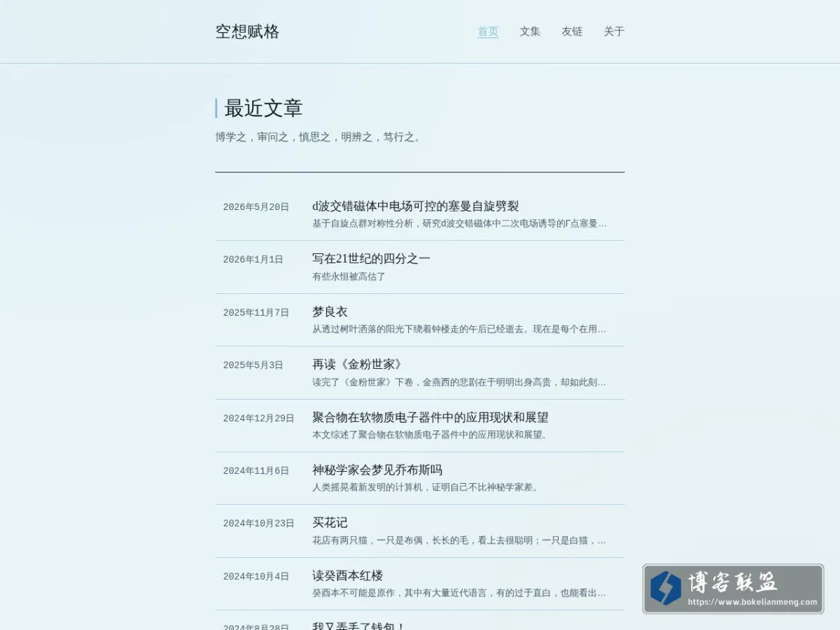Open the 梦良衣 article
Image resolution: width=840 pixels, height=630 pixels.
[330, 311]
